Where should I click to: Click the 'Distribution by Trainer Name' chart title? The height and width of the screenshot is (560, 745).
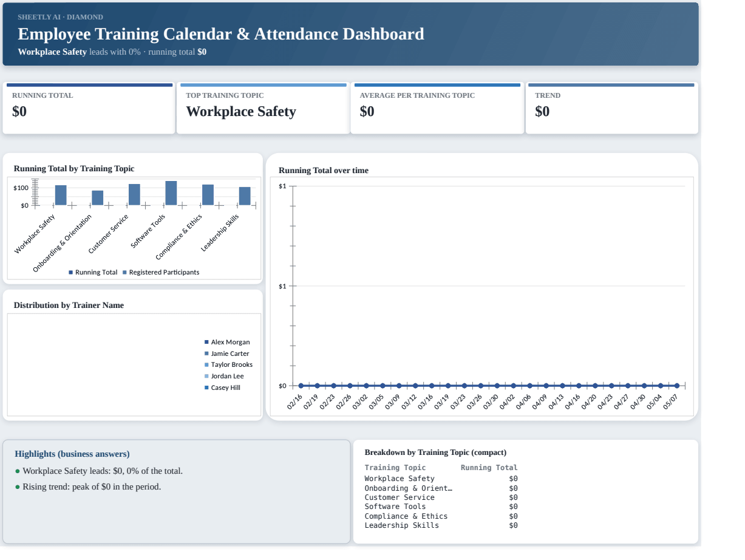pos(69,306)
